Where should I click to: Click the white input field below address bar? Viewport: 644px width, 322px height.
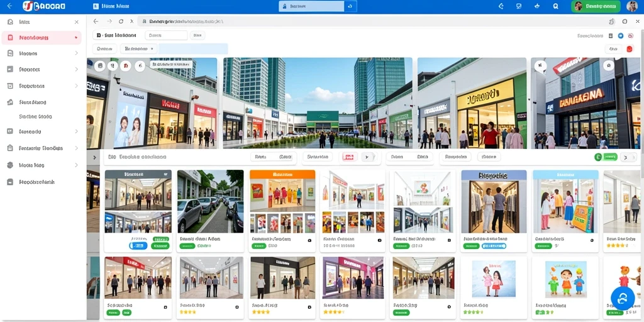pos(166,35)
